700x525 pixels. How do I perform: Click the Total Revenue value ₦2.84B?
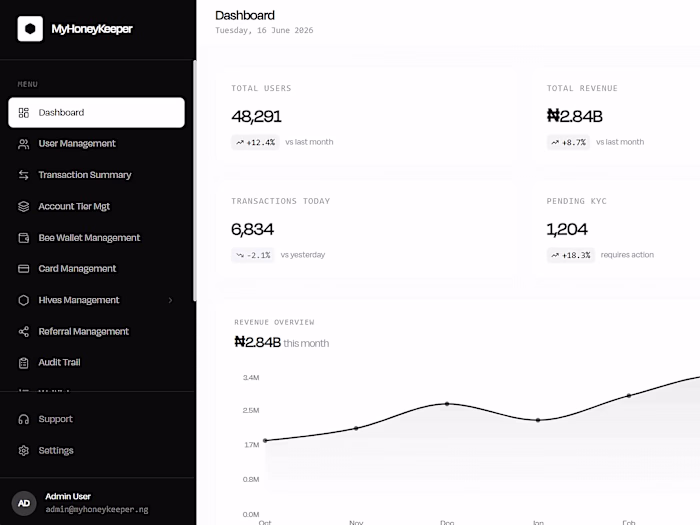click(x=575, y=116)
